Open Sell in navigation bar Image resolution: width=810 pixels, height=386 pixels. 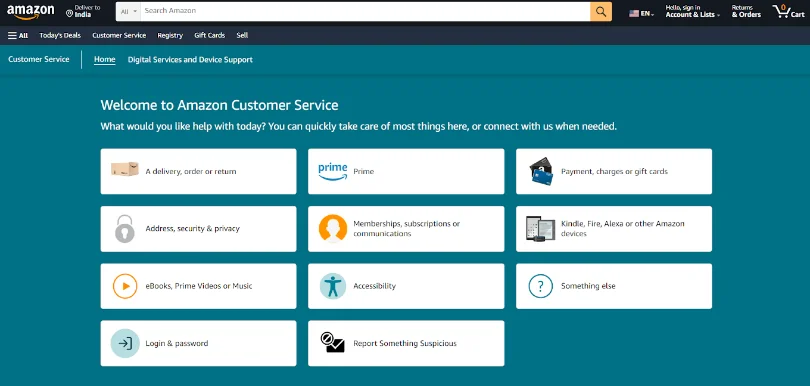[242, 36]
